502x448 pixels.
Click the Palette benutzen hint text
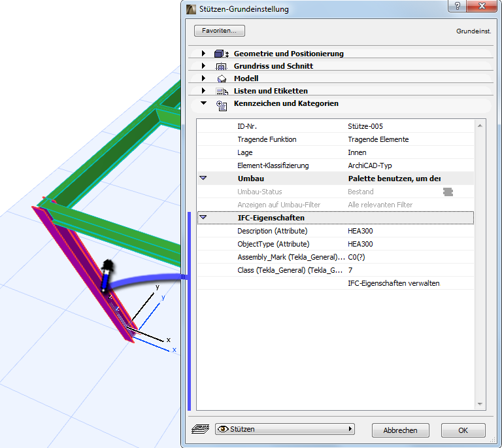point(394,179)
